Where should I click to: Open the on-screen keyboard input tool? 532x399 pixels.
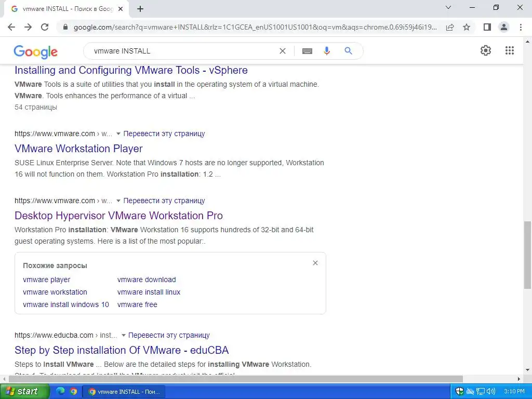pos(307,51)
